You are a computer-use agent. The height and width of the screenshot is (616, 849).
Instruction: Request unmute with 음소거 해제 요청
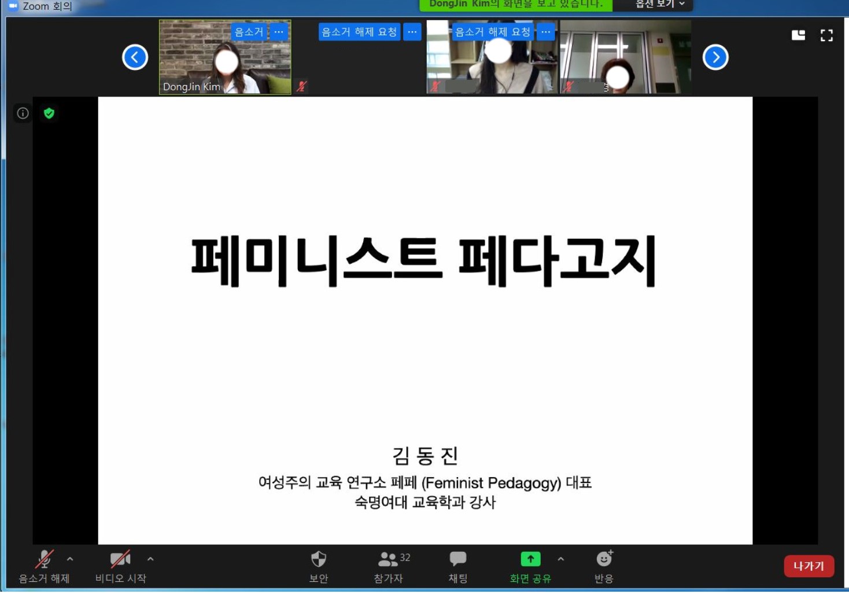coord(359,32)
